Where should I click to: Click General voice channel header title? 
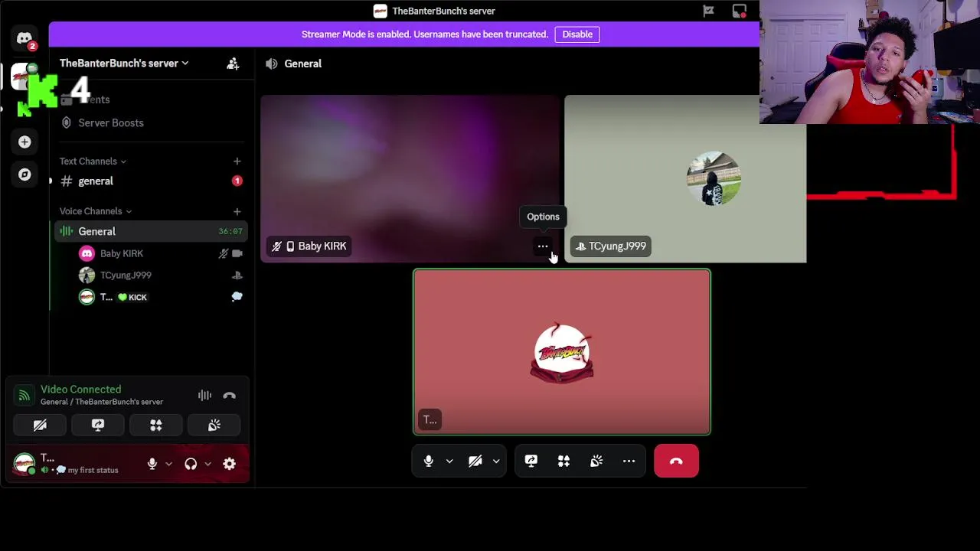303,64
